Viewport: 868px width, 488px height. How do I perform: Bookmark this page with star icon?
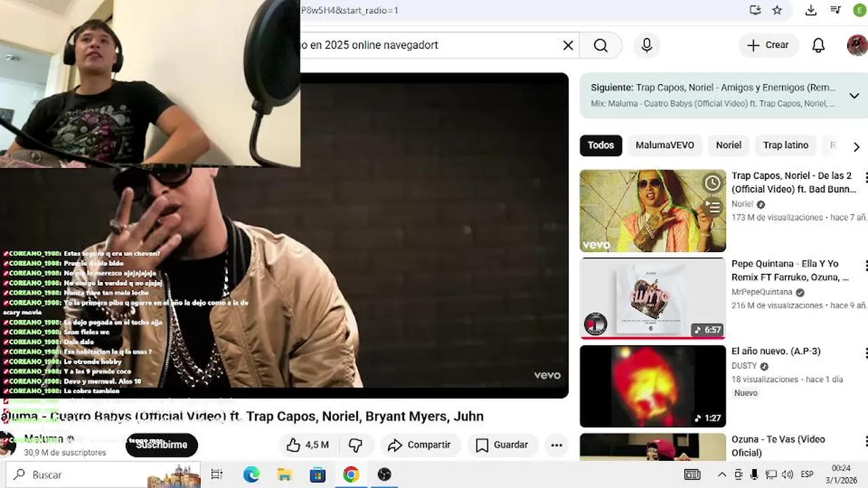pos(777,10)
